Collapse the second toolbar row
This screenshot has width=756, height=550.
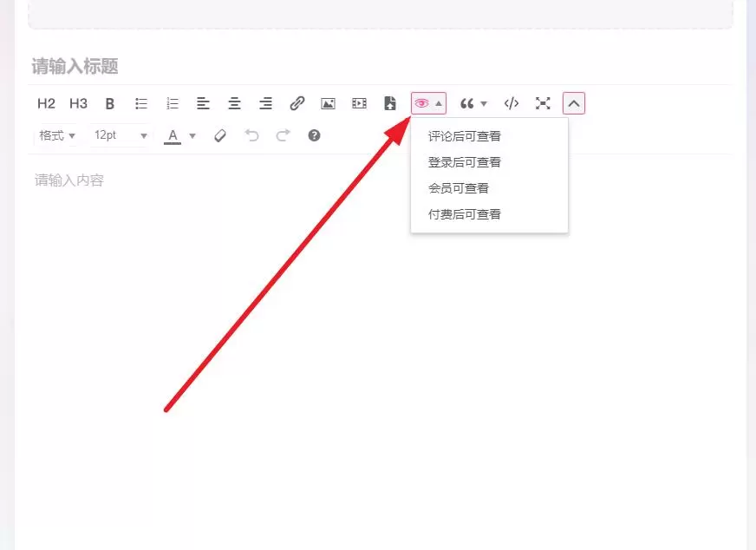pos(574,103)
